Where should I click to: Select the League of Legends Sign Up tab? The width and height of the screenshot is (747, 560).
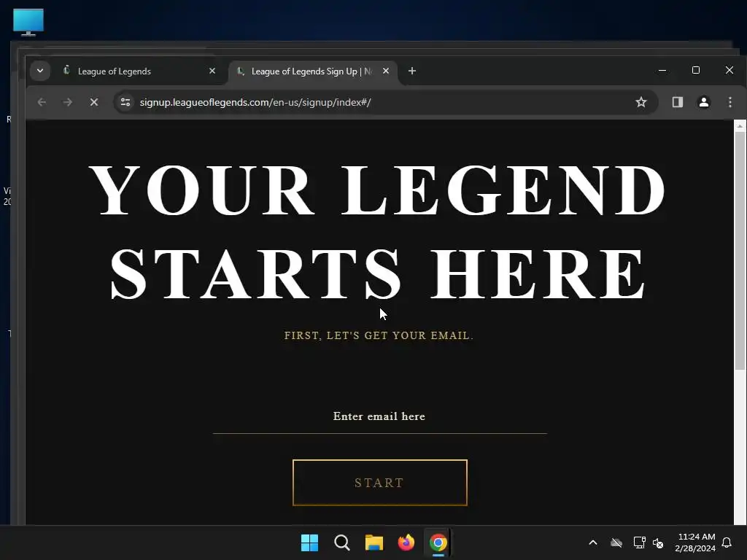(312, 71)
